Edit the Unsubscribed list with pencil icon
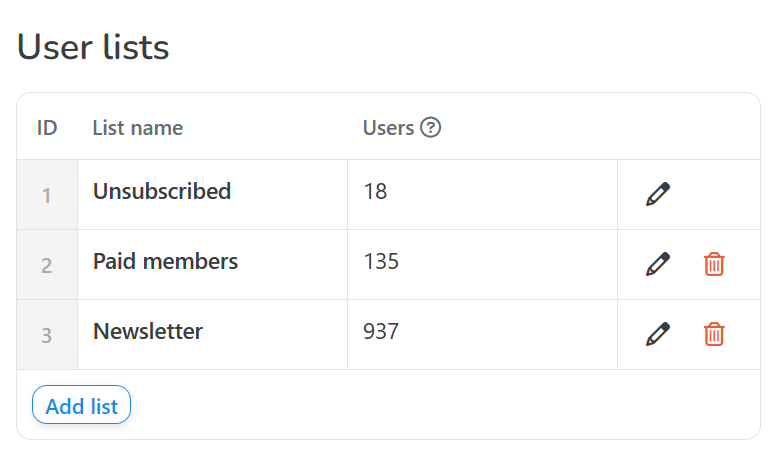This screenshot has height=452, width=776. point(658,194)
